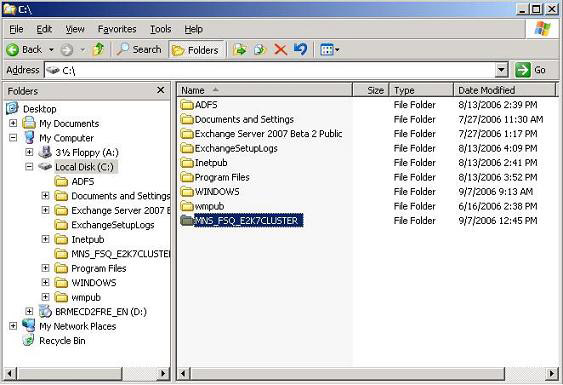Select Documents and Settings folder icon in list
This screenshot has width=563, height=385.
(187, 119)
